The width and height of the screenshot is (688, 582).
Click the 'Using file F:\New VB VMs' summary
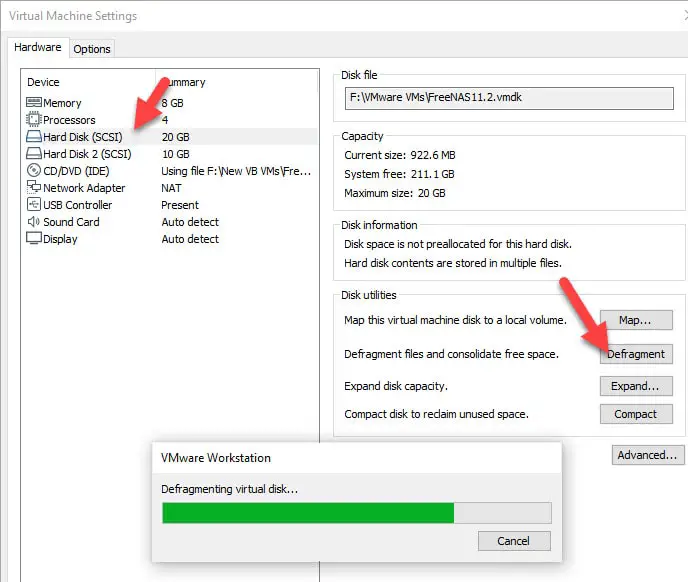point(236,171)
